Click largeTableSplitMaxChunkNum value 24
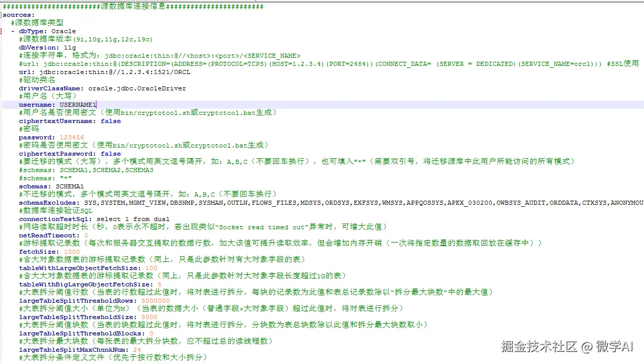This screenshot has width=644, height=364. pyautogui.click(x=137, y=350)
